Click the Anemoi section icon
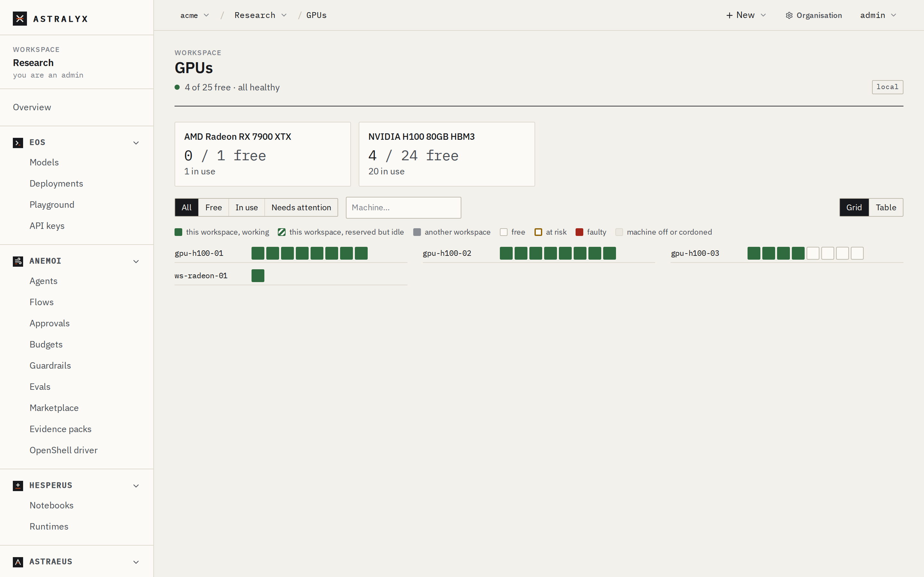Viewport: 924px width, 577px height. click(18, 261)
